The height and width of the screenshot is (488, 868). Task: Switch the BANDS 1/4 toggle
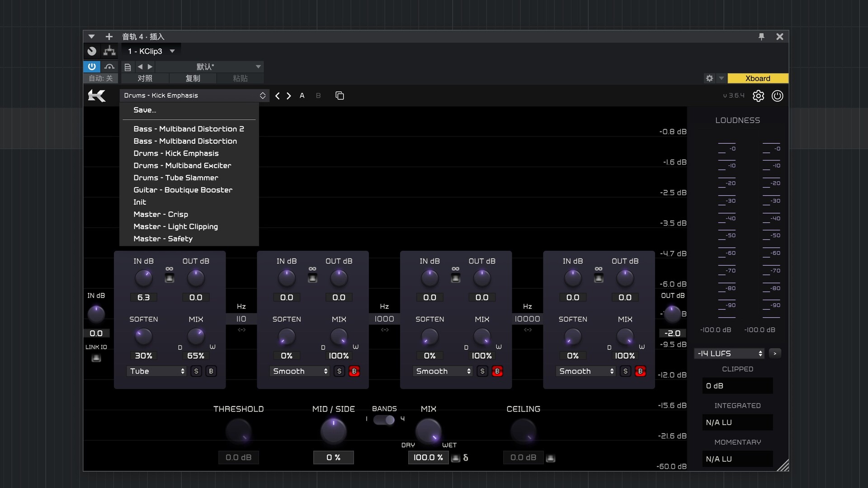(x=384, y=420)
